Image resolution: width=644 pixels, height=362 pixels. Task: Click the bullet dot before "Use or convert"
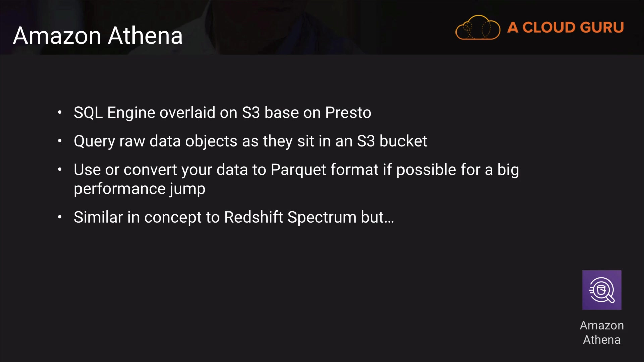60,170
